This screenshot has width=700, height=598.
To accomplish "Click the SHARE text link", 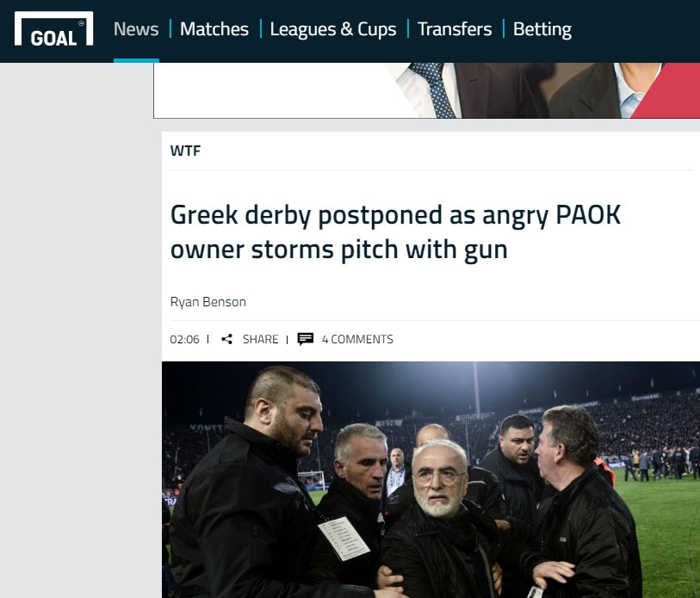I will tap(260, 339).
